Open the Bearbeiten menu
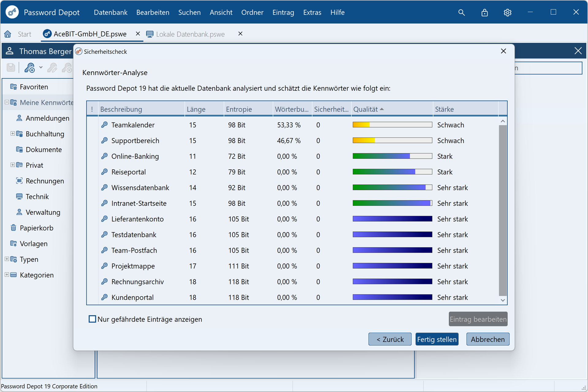Screen dimensions: 588x392 153,13
